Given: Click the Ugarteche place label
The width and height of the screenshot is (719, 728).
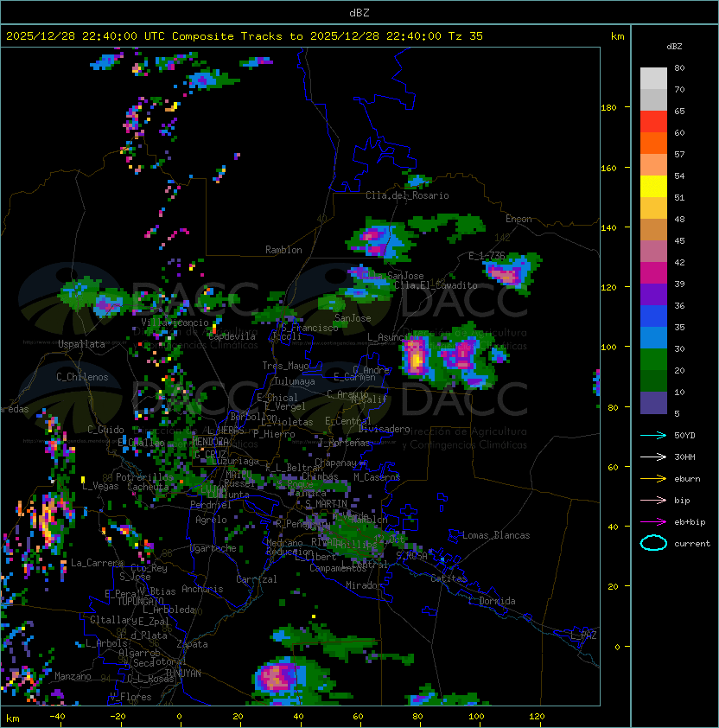Looking at the screenshot, I should click(x=213, y=548).
